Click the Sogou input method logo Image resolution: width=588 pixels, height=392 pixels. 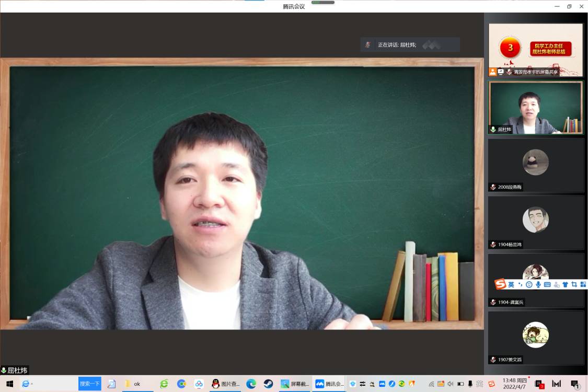point(501,284)
